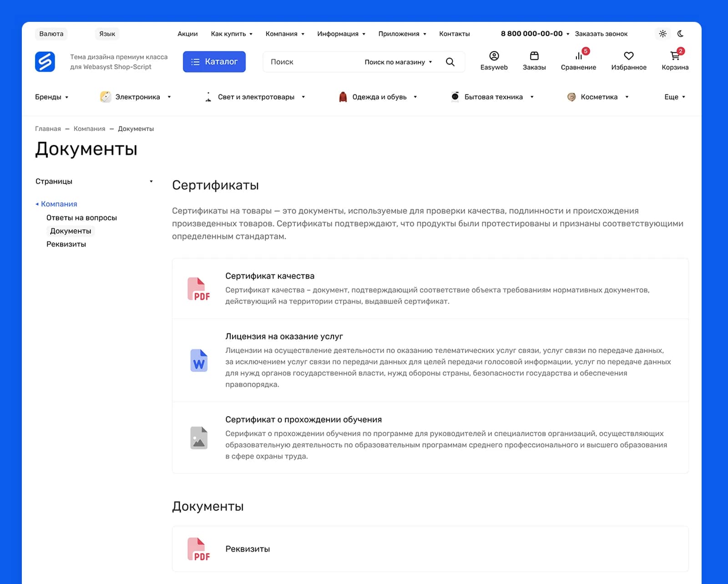Expand the Страницы sidebar section

(x=94, y=181)
